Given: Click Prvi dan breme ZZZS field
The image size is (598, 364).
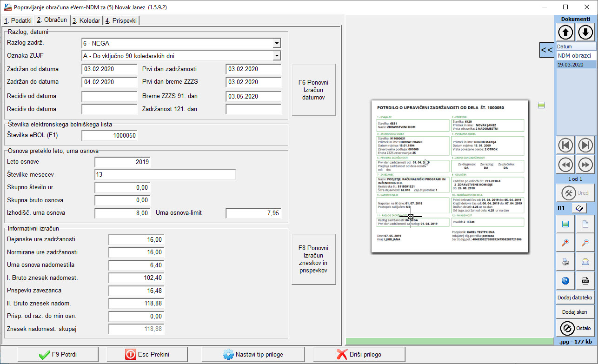Looking at the screenshot, I should point(253,82).
